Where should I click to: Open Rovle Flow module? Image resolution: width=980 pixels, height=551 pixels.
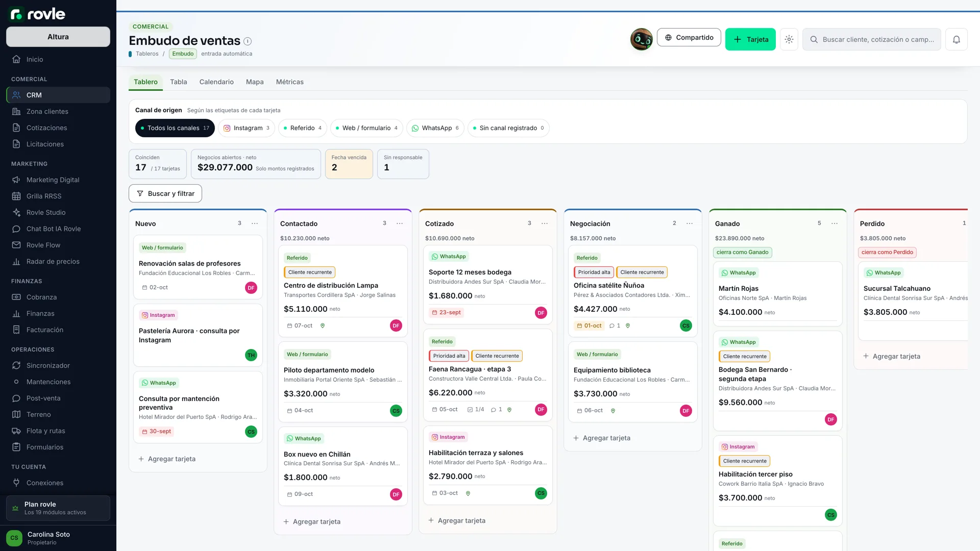(x=58, y=245)
